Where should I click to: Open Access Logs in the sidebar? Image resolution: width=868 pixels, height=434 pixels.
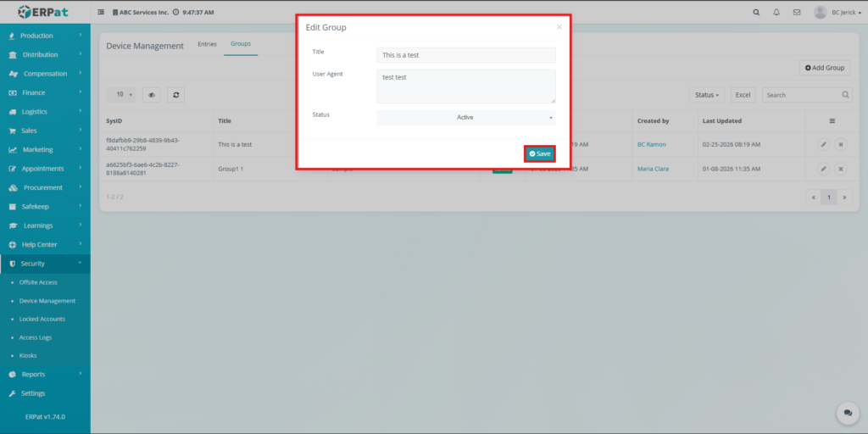pyautogui.click(x=36, y=337)
